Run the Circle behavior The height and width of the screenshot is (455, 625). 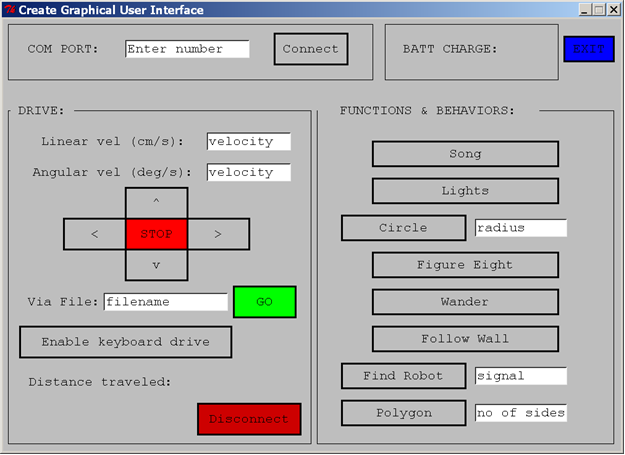click(x=403, y=228)
